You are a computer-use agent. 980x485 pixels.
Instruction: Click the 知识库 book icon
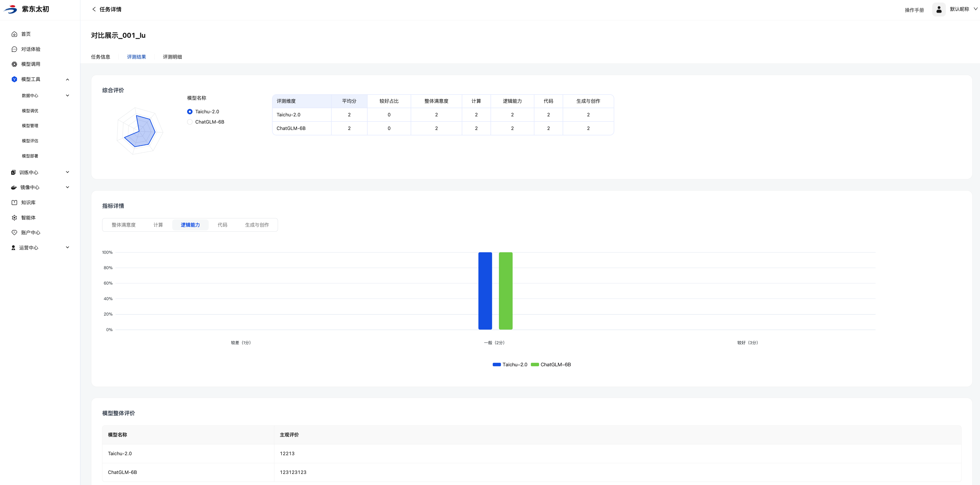14,202
